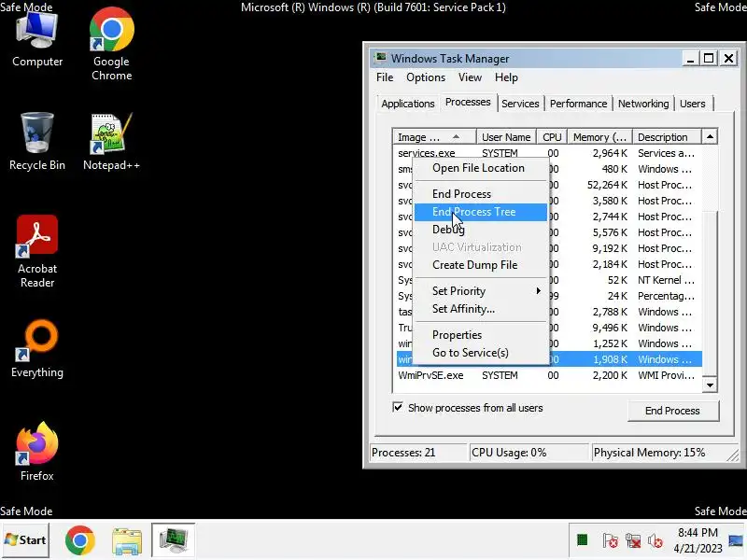747x560 pixels.
Task: Open the Help menu
Action: [506, 77]
